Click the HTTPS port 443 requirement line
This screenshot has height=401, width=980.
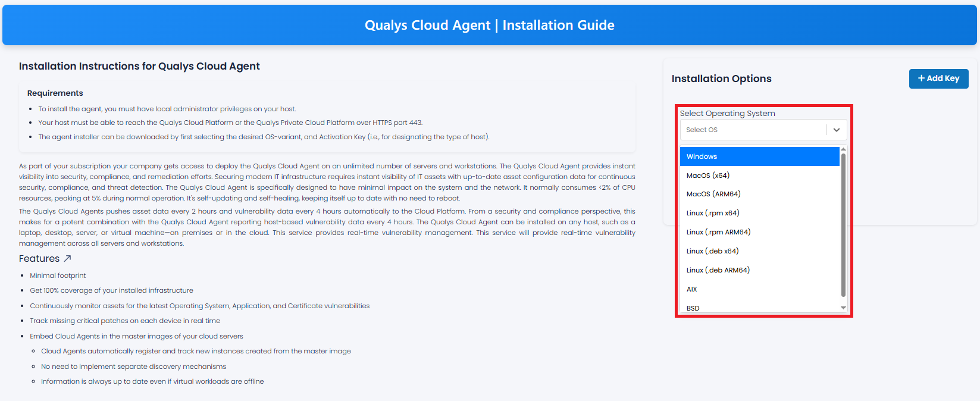tap(230, 123)
